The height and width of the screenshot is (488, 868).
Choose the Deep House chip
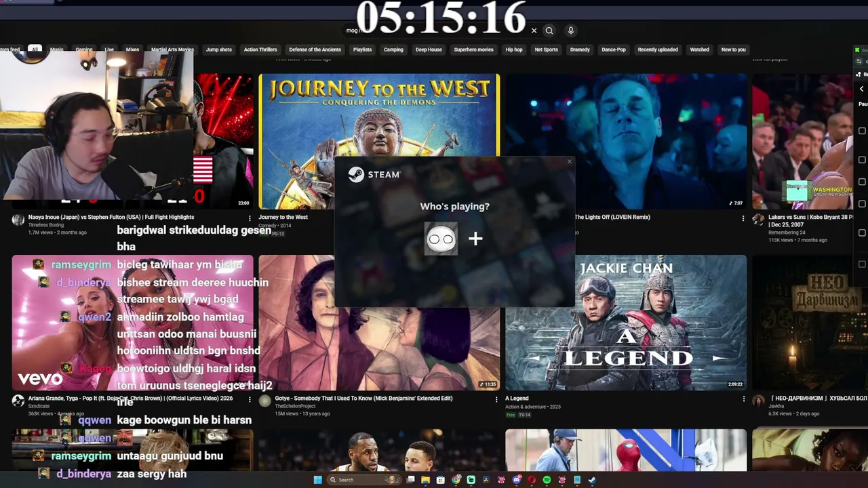click(429, 49)
